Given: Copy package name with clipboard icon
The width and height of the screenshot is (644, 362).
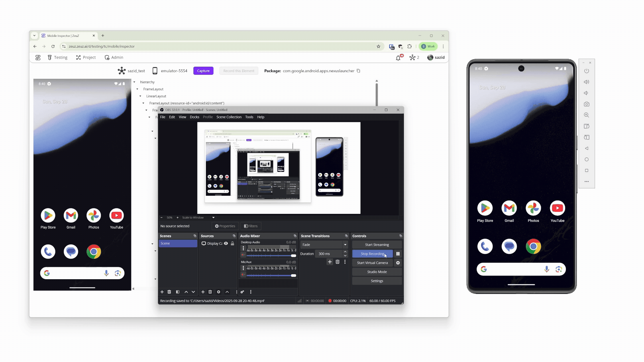Looking at the screenshot, I should pyautogui.click(x=359, y=71).
